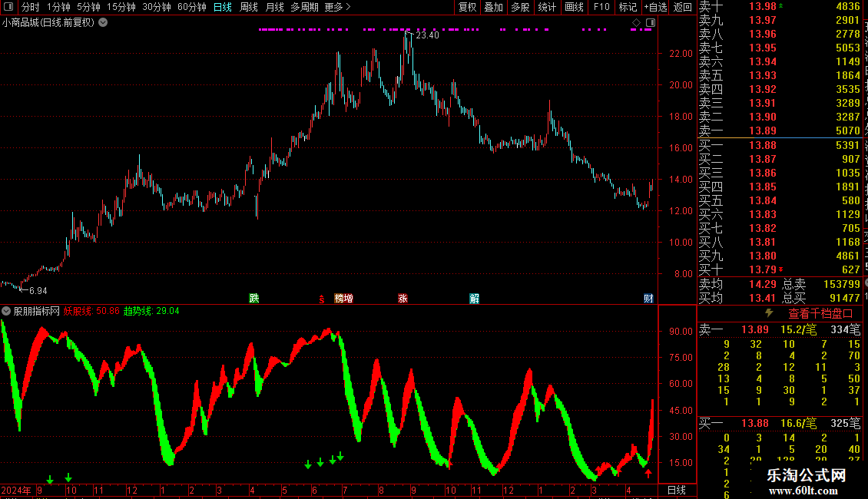Select the 15分钟 period
Viewport: 868px width, 499px height.
pos(121,7)
